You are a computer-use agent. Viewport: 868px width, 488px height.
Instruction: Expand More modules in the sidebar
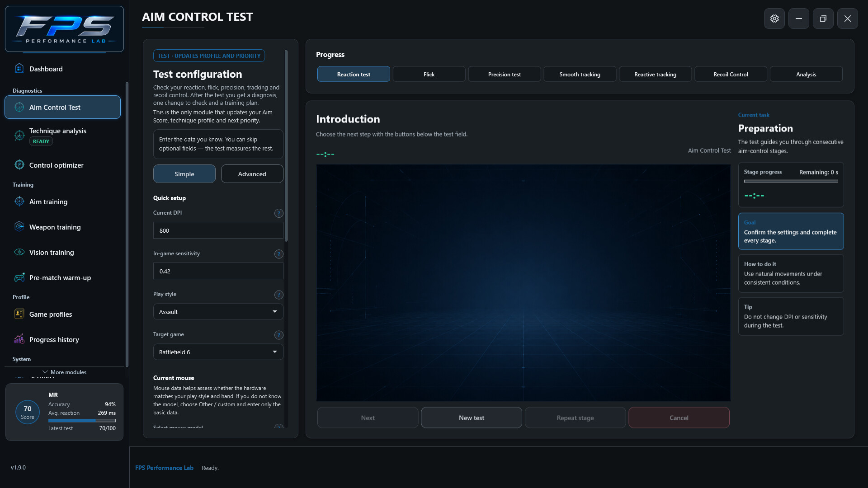point(64,372)
